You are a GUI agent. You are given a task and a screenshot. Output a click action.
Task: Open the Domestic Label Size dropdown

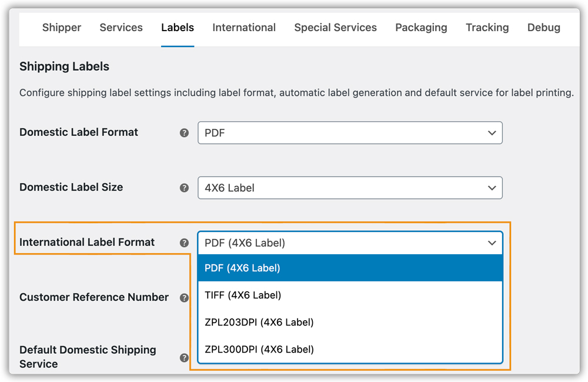point(350,188)
